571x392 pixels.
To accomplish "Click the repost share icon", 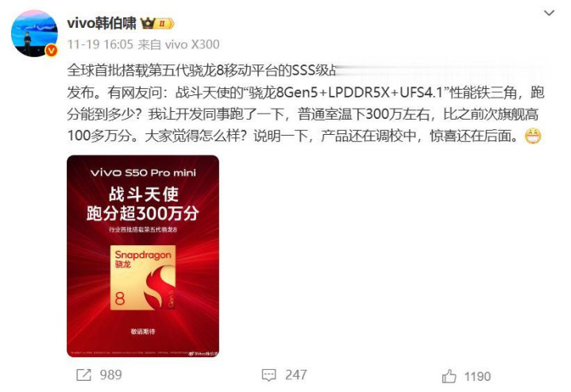I will click(x=83, y=375).
